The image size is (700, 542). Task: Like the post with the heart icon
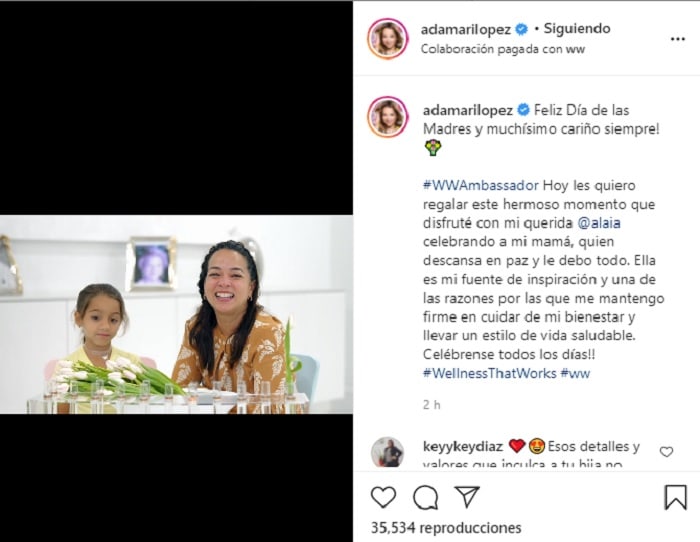[383, 497]
